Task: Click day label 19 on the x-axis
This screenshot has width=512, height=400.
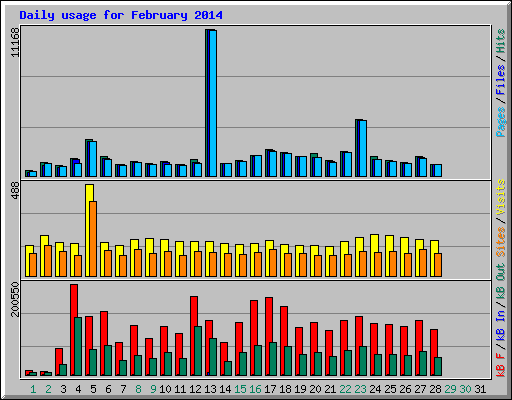Action: pos(300,389)
